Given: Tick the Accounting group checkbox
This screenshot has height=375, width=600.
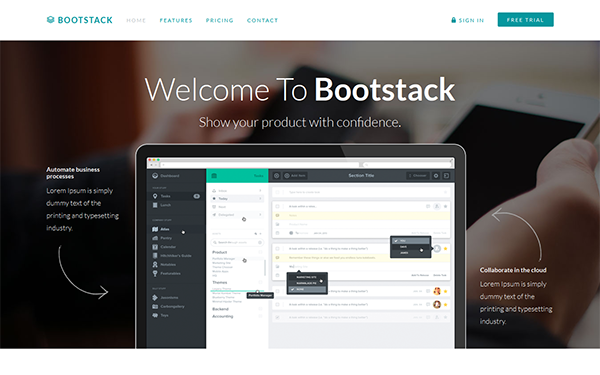Looking at the screenshot, I should pyautogui.click(x=260, y=316).
